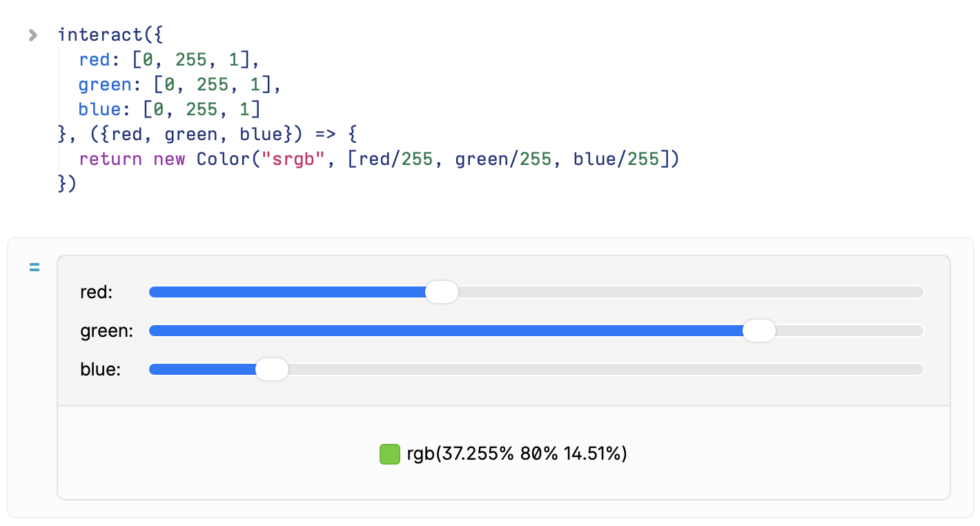
Task: Click the rgb(37.255% 80% 14.51%) result text
Action: [516, 454]
